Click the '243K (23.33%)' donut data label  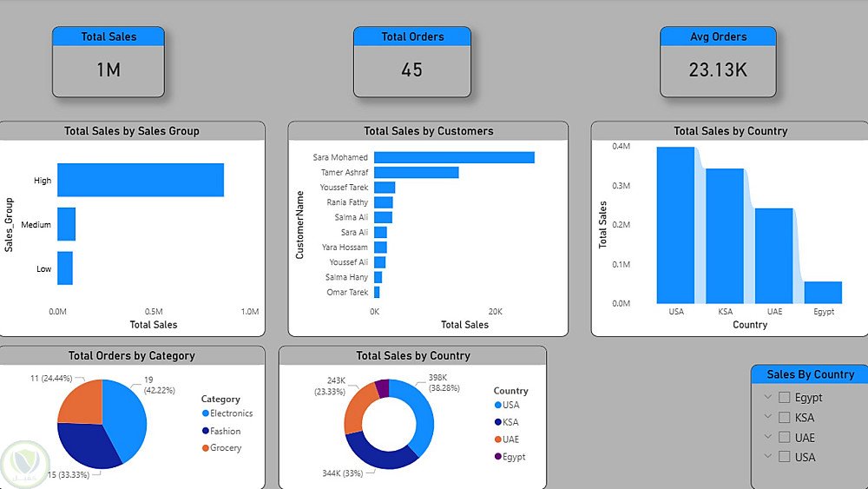pos(330,386)
